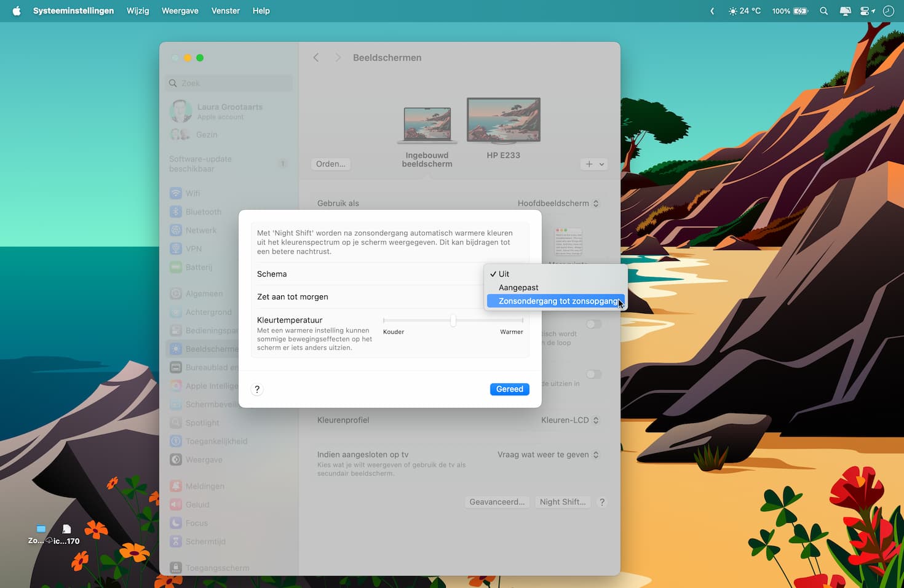Open the Apple menu

point(17,11)
